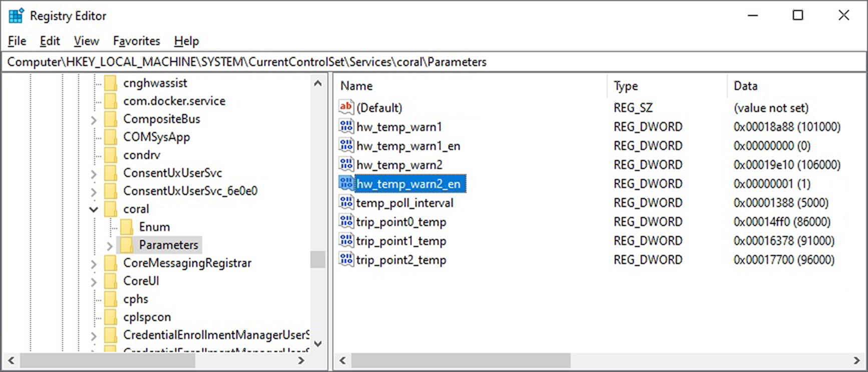This screenshot has height=372, width=868.
Task: Expand the CompositeBus tree node
Action: (x=94, y=119)
